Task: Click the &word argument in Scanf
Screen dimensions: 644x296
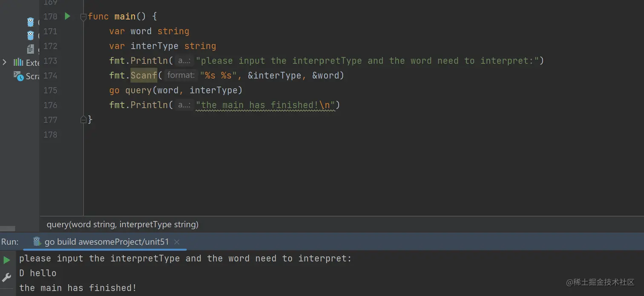Action: (x=325, y=75)
